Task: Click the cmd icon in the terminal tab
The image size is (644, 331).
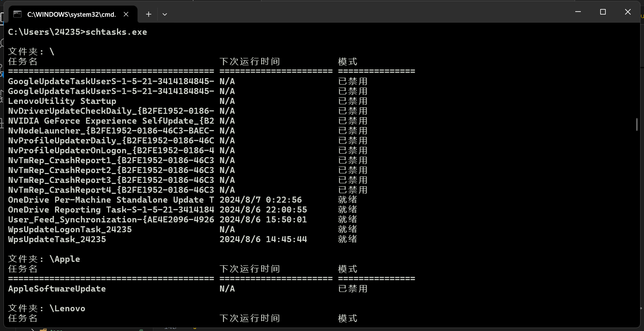Action: tap(17, 14)
